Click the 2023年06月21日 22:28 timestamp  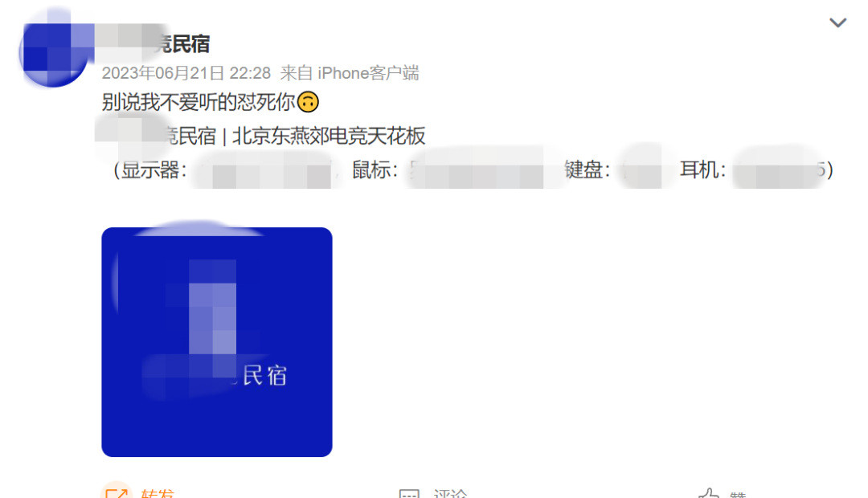coord(186,73)
